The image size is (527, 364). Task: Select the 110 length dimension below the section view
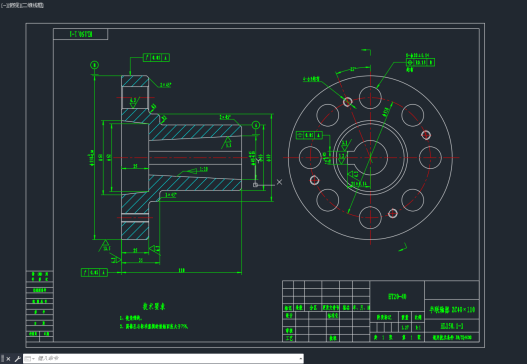pos(181,270)
